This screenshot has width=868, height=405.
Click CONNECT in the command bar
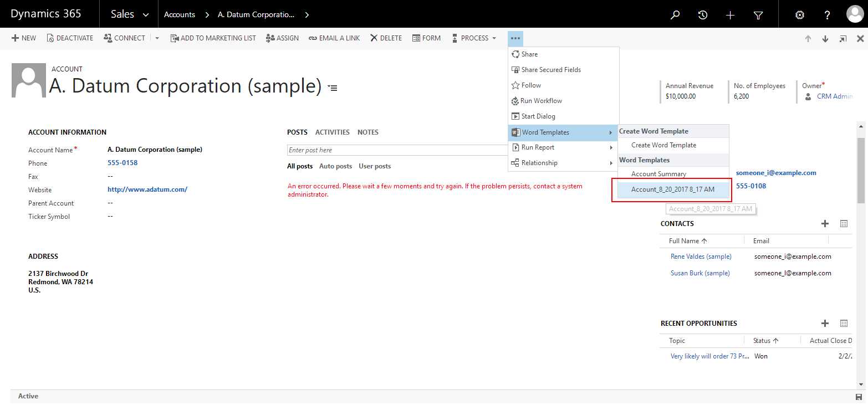[124, 38]
